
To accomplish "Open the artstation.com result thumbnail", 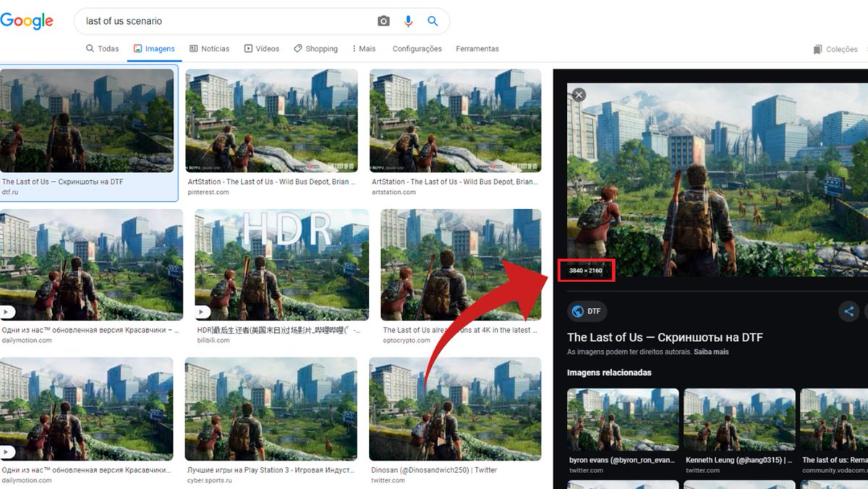I will pos(455,120).
